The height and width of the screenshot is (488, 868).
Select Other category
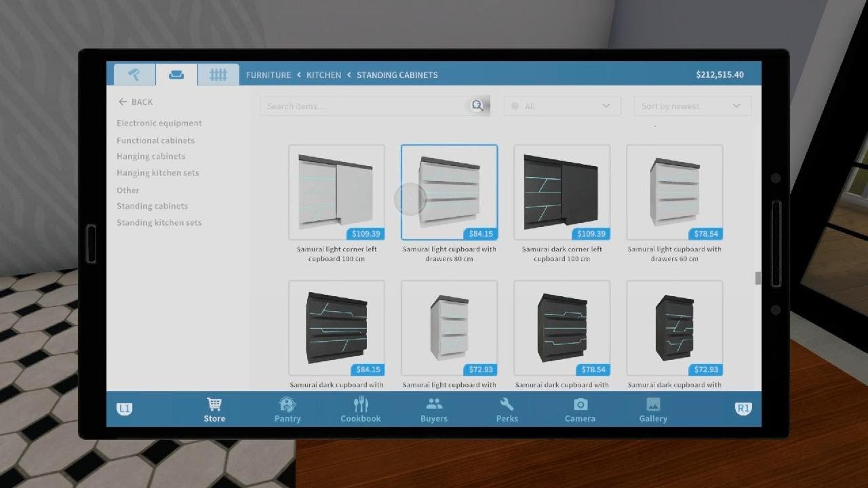click(x=127, y=190)
